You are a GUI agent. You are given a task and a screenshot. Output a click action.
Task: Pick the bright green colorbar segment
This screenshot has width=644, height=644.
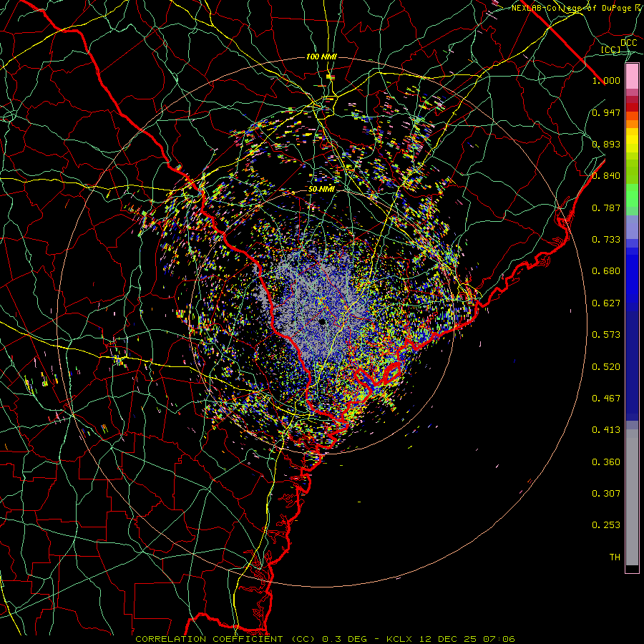(632, 195)
